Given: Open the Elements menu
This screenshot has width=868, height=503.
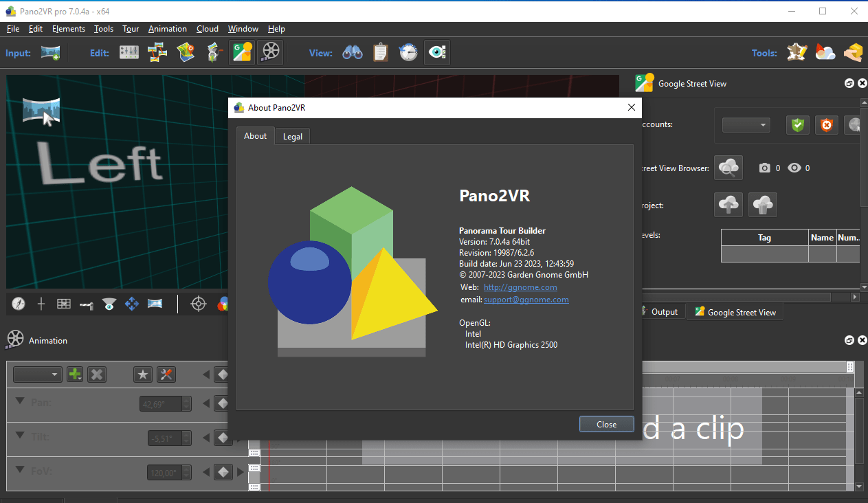Looking at the screenshot, I should click(69, 29).
